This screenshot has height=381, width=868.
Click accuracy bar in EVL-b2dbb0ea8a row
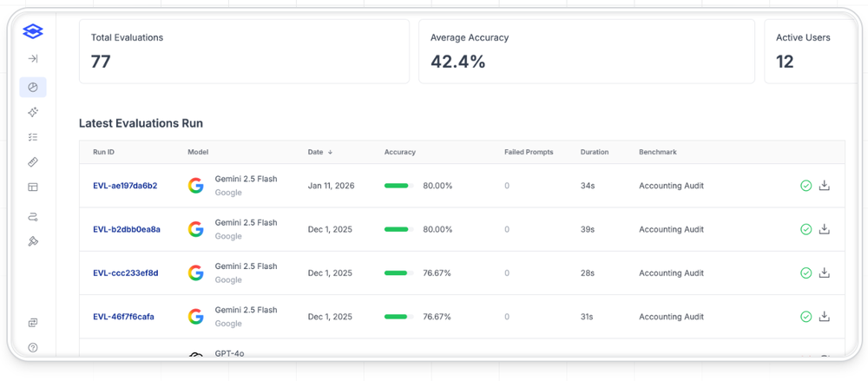[398, 229]
